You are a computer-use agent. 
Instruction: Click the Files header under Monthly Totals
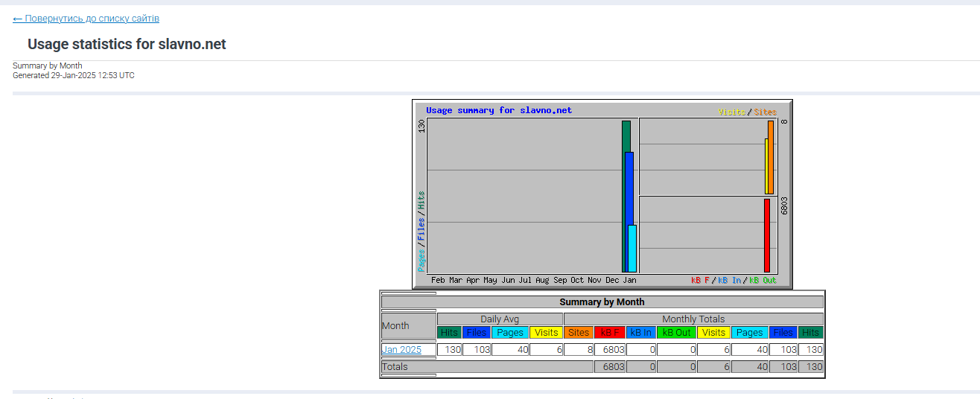(x=783, y=333)
